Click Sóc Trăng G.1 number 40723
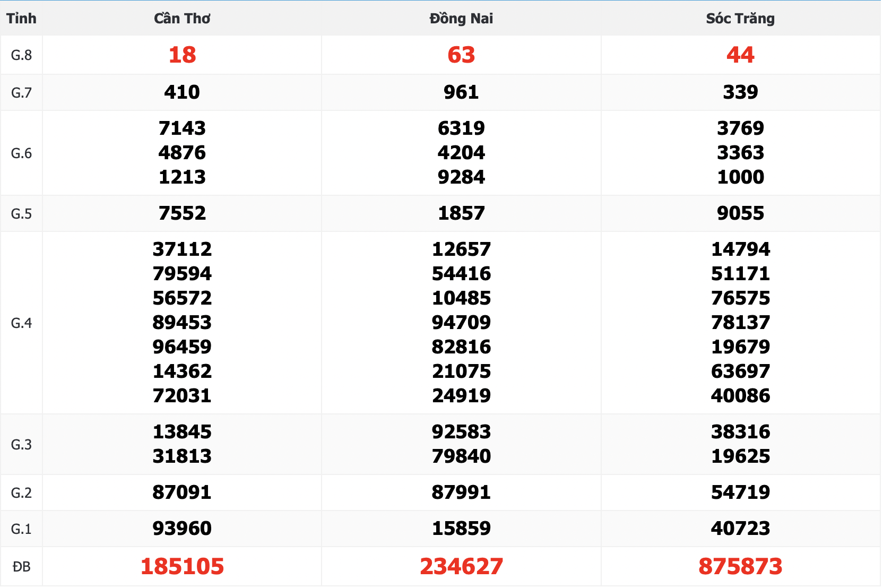Viewport: 883px width, 588px height. pos(740,528)
